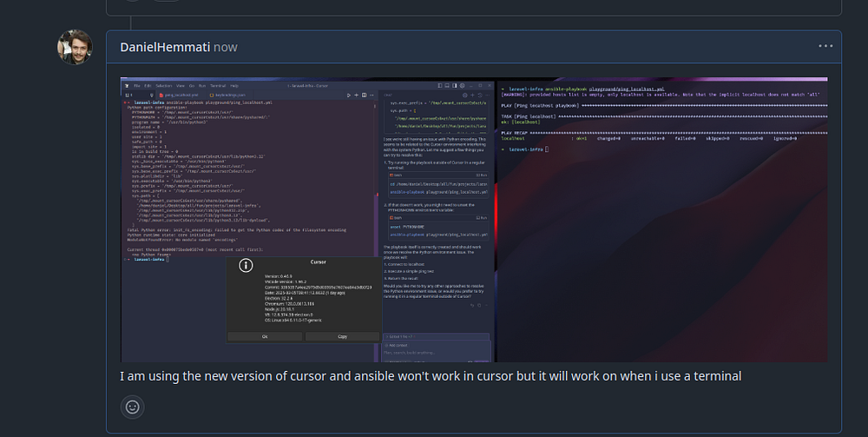Open the Terminal menu in Cursor
Viewport: 868px width, 437px height.
(x=217, y=86)
